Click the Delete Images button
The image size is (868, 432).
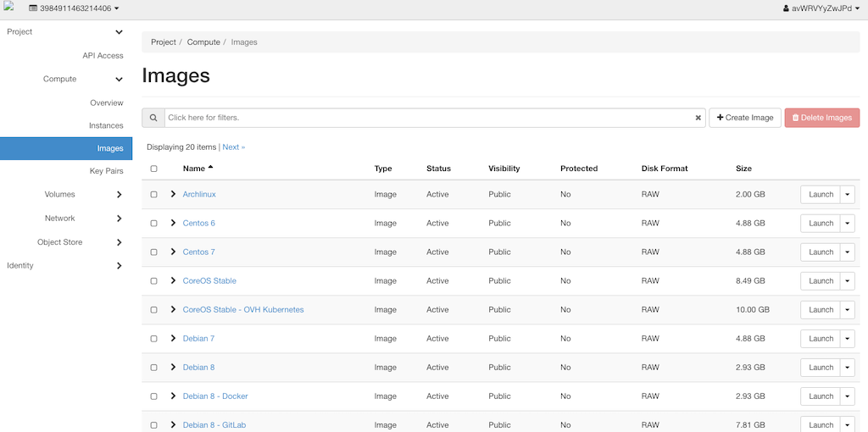[x=822, y=118]
